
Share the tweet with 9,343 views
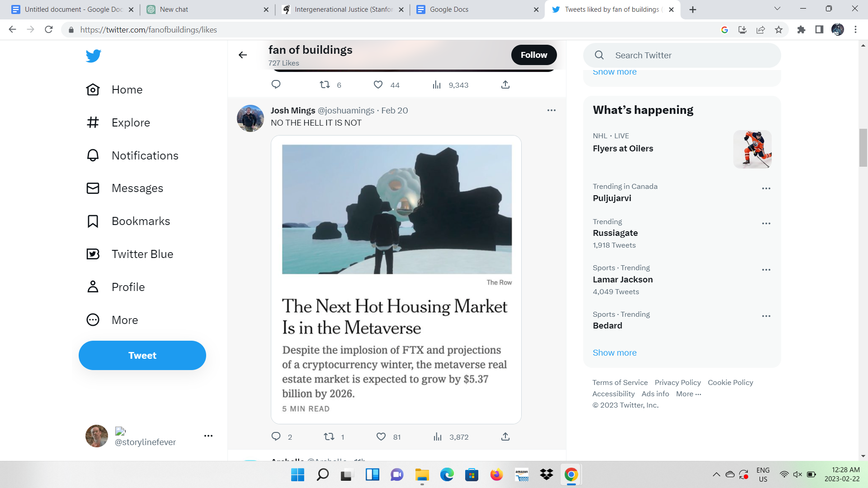(505, 84)
